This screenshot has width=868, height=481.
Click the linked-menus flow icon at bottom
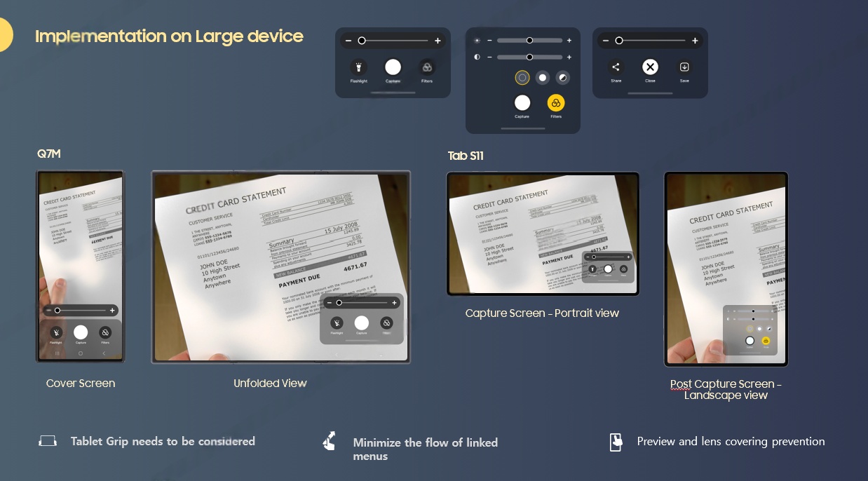(329, 442)
